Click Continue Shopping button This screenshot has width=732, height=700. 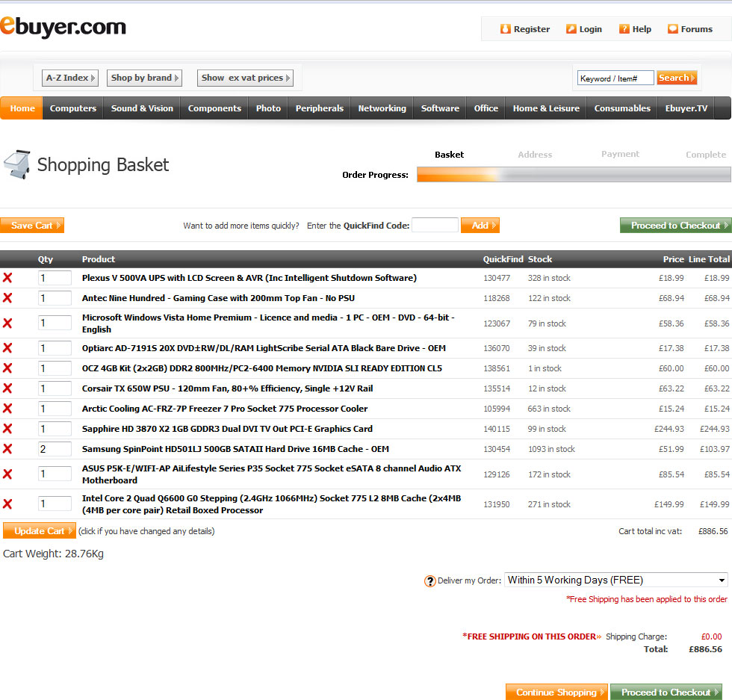(x=556, y=692)
